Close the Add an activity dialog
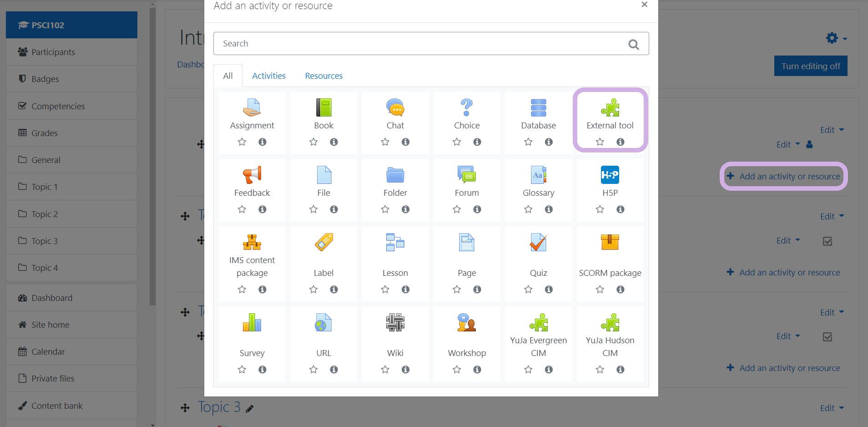This screenshot has height=427, width=868. tap(644, 5)
